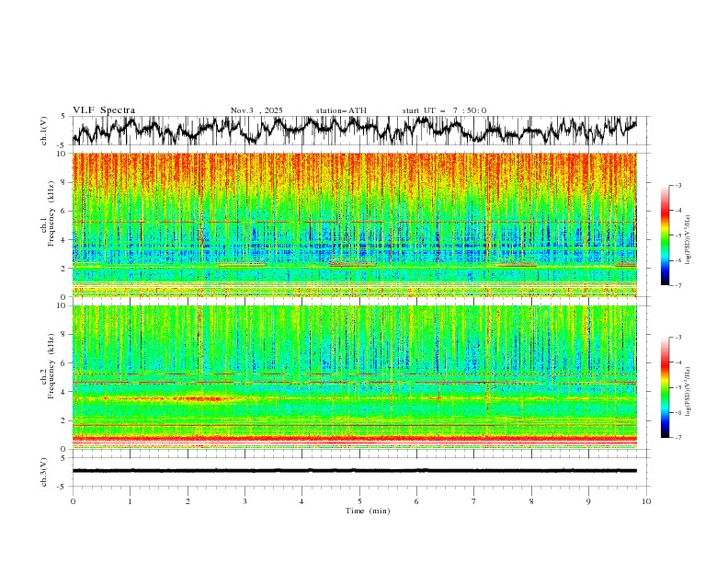Click the time axis tick label 0
The width and height of the screenshot is (728, 563).
tap(73, 501)
